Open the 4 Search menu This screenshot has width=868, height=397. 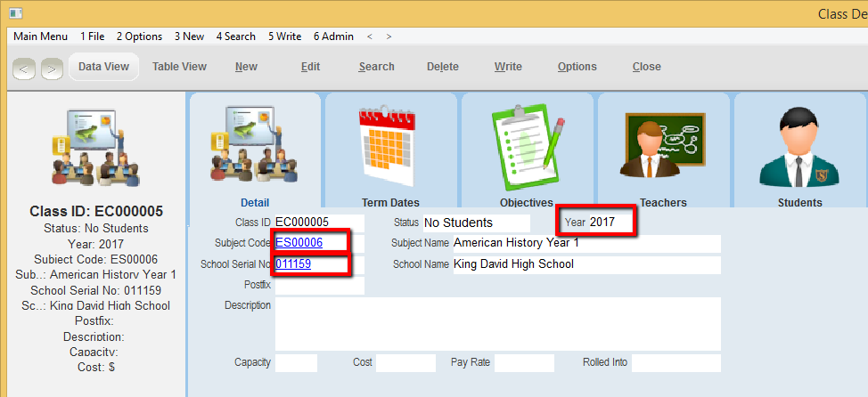pyautogui.click(x=235, y=36)
